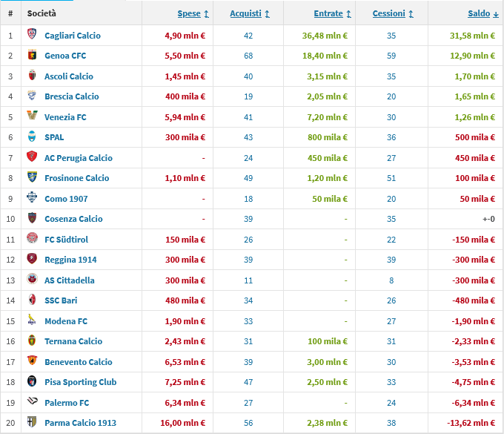Open the SPAL club crest
This screenshot has width=504, height=434.
(32, 137)
